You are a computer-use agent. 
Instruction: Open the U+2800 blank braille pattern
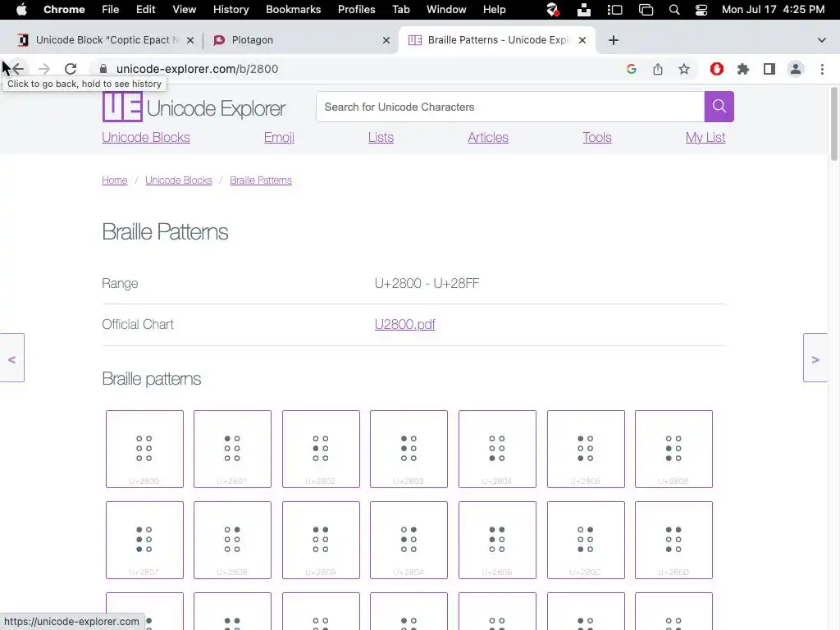(x=144, y=449)
